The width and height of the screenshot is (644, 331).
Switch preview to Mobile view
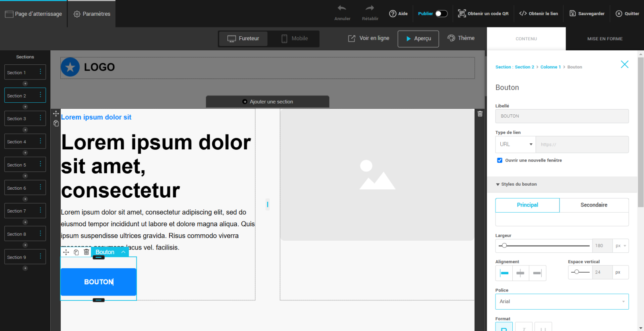[294, 39]
